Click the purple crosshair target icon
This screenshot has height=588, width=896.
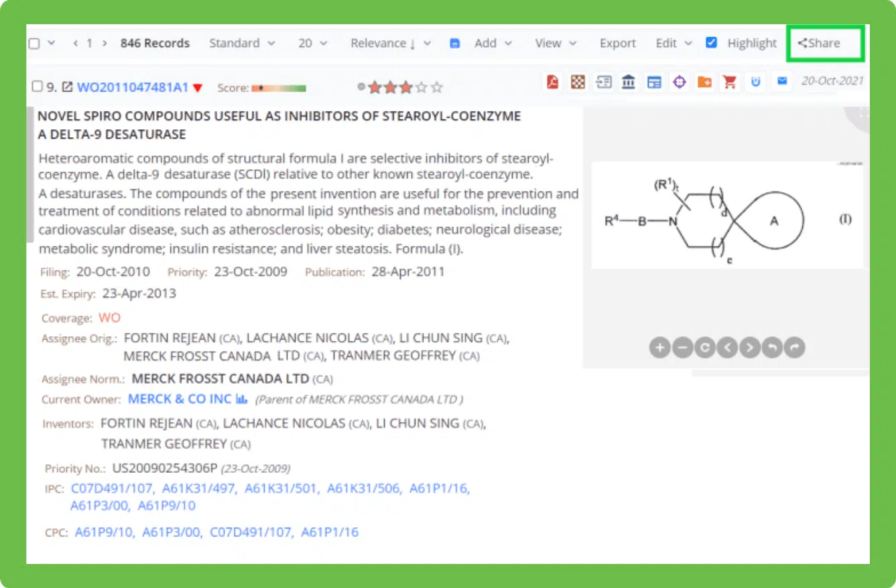tap(680, 82)
